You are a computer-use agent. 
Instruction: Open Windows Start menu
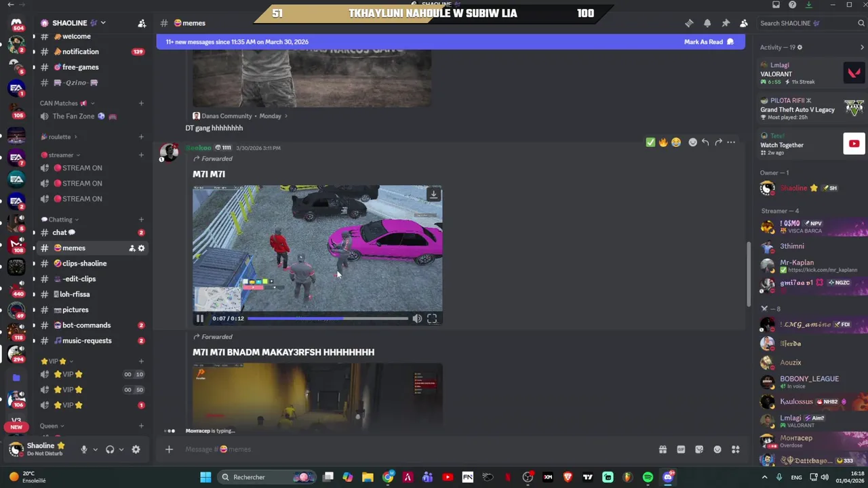tap(205, 477)
